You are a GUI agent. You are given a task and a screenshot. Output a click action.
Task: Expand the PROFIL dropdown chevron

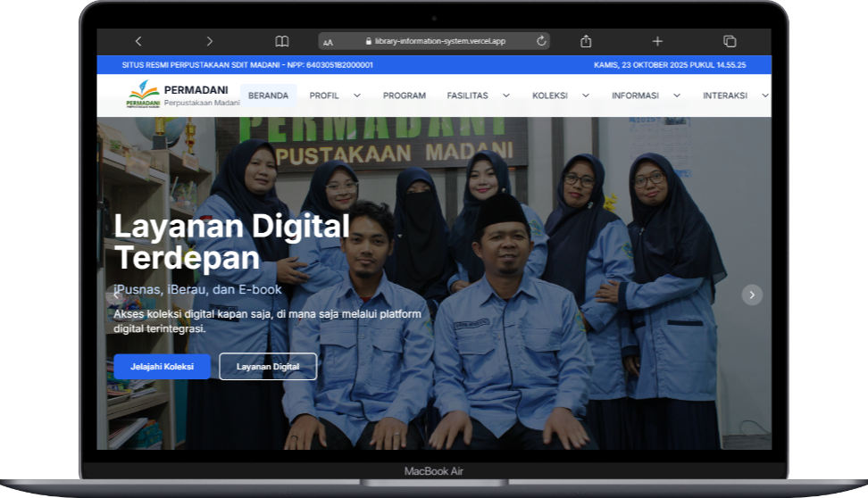pyautogui.click(x=357, y=95)
